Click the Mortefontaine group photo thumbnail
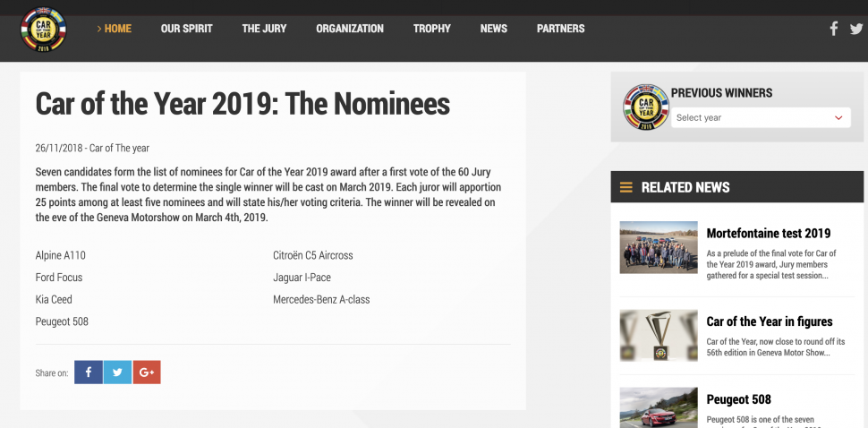Image resolution: width=868 pixels, height=428 pixels. [x=658, y=247]
